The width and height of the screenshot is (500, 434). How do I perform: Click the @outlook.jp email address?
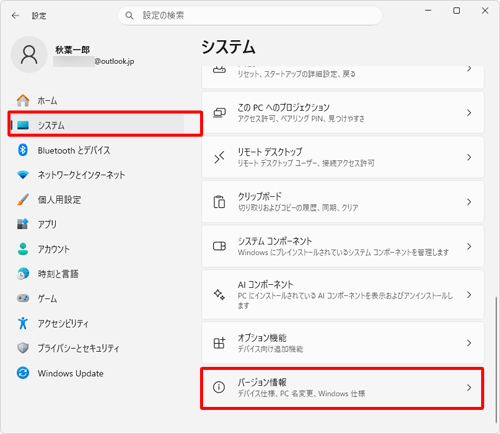pos(114,61)
